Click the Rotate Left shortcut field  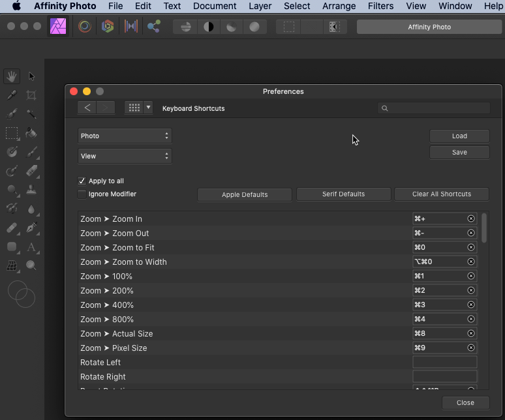444,363
